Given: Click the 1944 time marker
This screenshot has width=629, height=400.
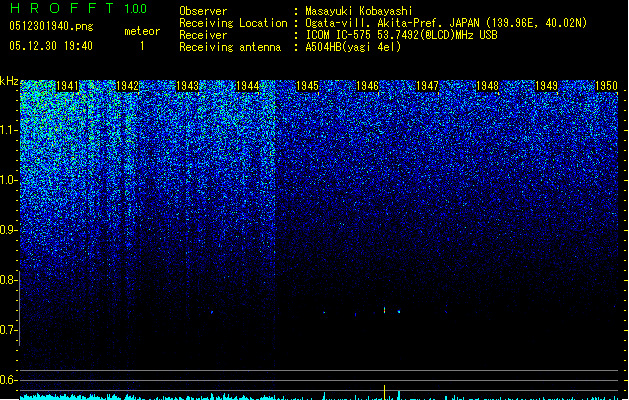Looking at the screenshot, I should pos(248,86).
